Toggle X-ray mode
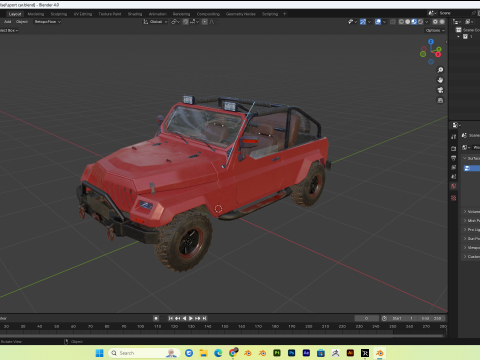 (393, 22)
